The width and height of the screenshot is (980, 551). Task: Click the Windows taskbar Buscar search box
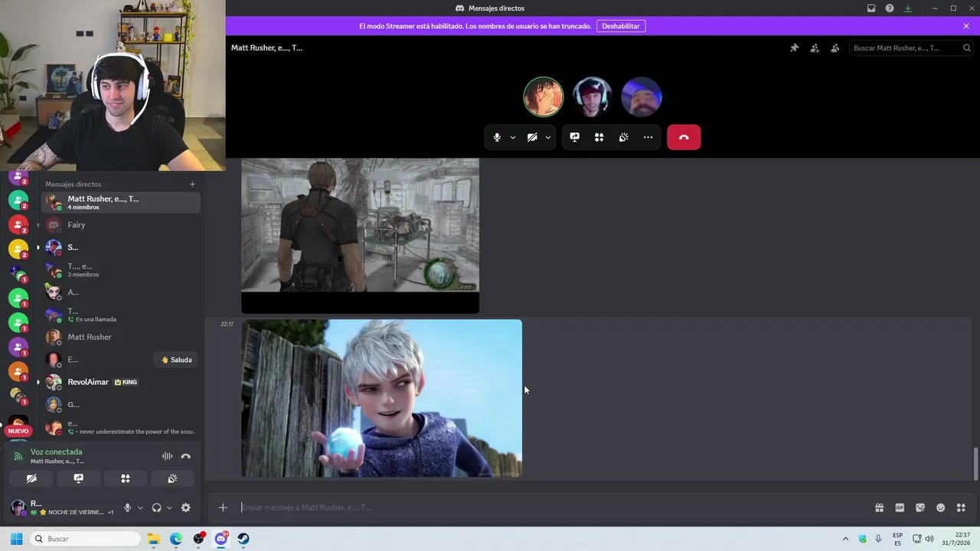pyautogui.click(x=85, y=539)
